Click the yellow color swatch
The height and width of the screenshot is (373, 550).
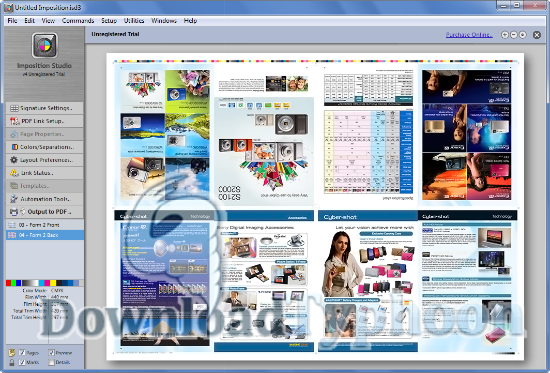[53, 283]
